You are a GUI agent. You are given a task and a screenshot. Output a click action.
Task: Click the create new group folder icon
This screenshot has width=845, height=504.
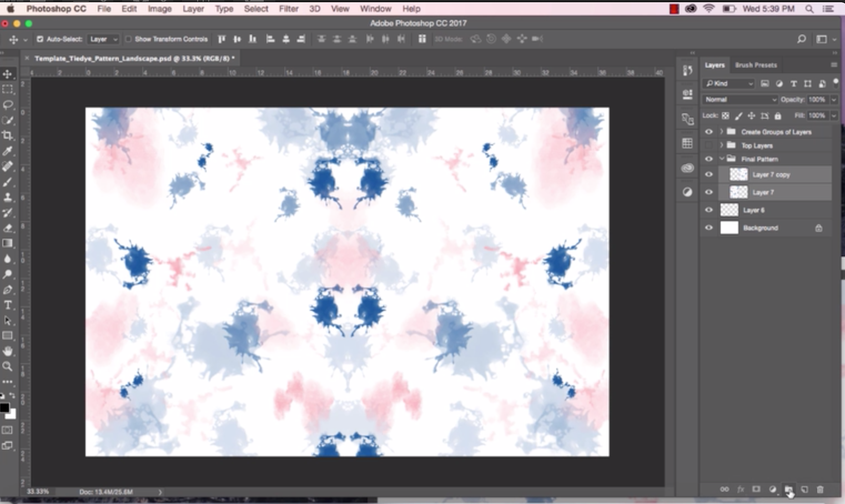point(788,490)
